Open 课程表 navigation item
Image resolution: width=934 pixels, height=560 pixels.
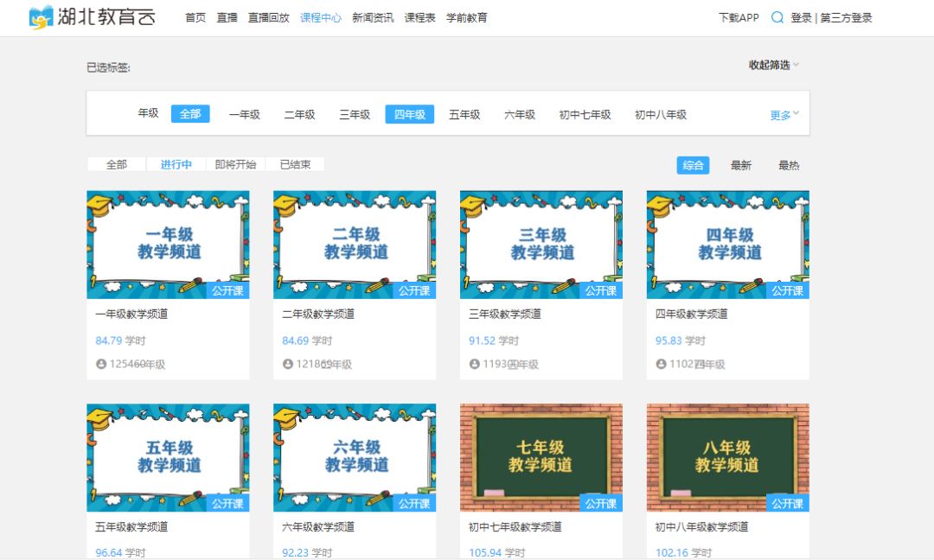420,18
